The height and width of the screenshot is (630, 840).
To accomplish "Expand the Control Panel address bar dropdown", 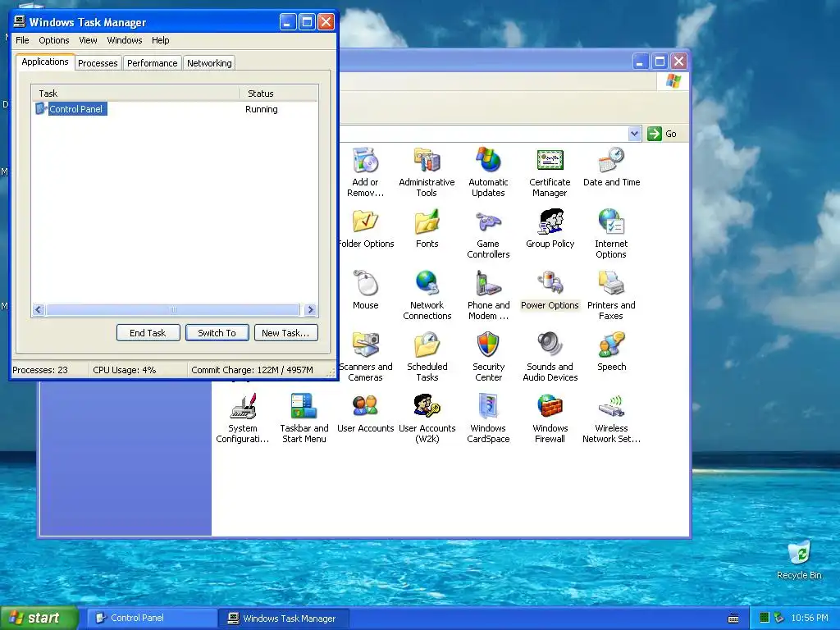I will click(634, 134).
